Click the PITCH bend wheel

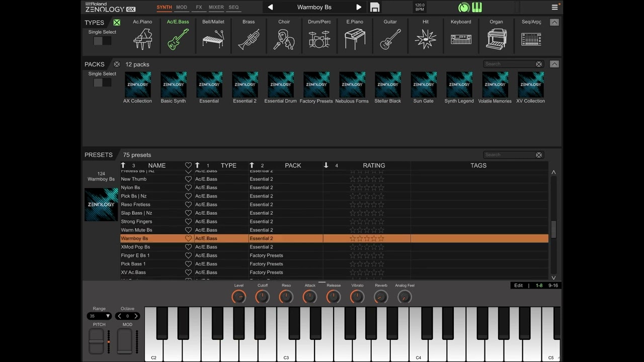coord(97,342)
